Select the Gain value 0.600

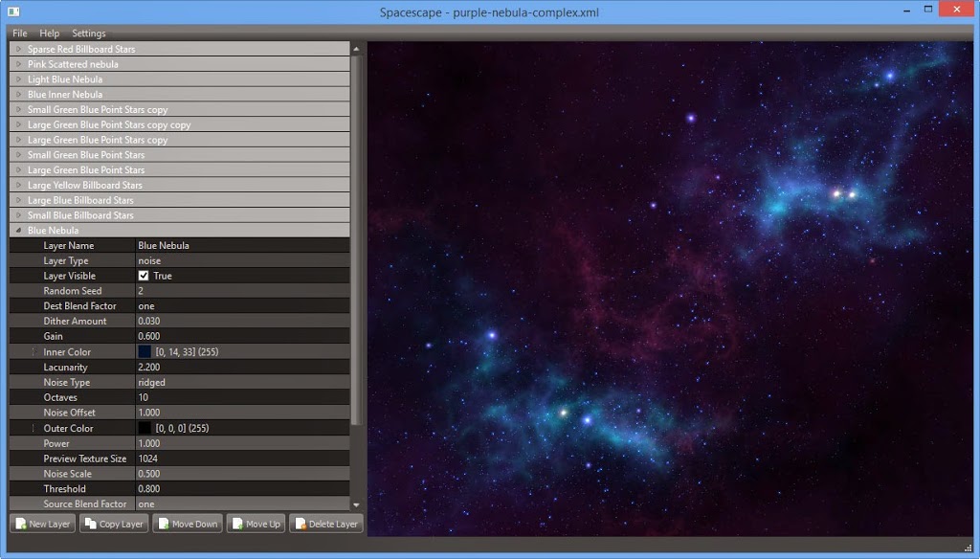(x=148, y=336)
